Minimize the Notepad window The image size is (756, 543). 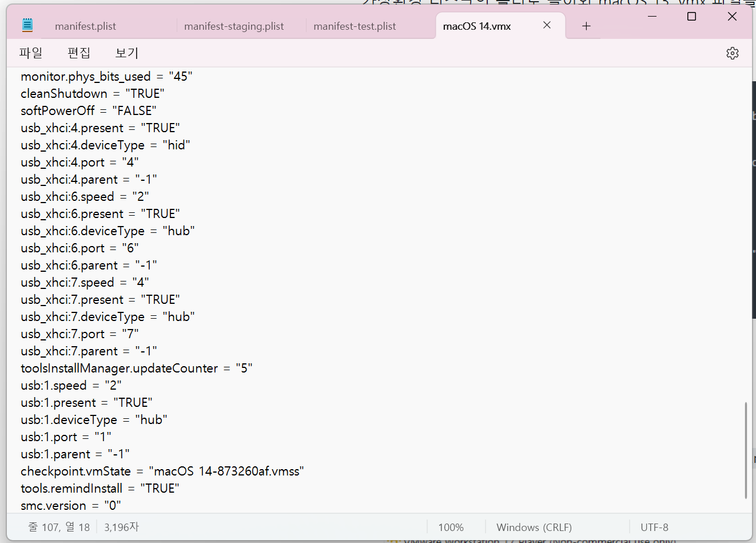(652, 17)
